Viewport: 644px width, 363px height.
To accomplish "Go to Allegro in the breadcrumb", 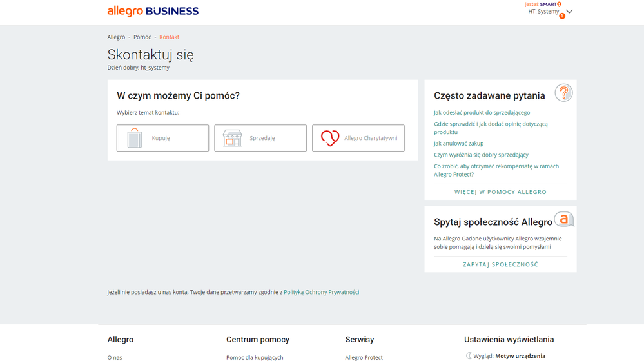I will pyautogui.click(x=116, y=37).
